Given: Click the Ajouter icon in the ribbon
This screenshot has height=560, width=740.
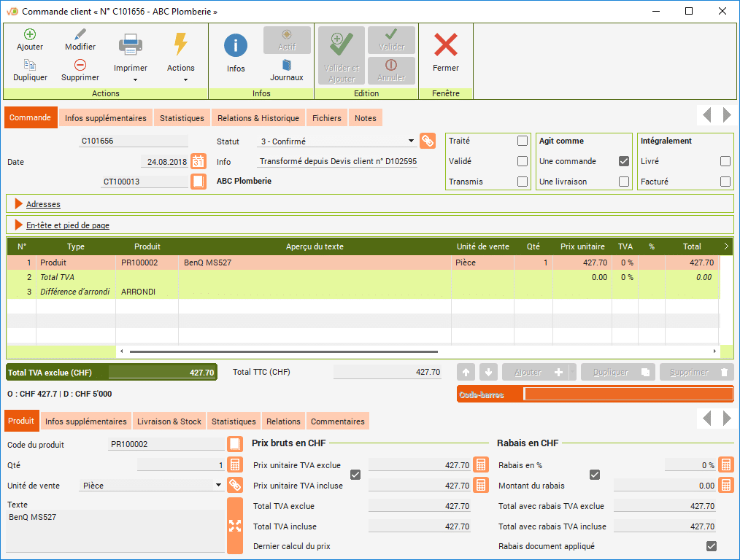Looking at the screenshot, I should (30, 35).
